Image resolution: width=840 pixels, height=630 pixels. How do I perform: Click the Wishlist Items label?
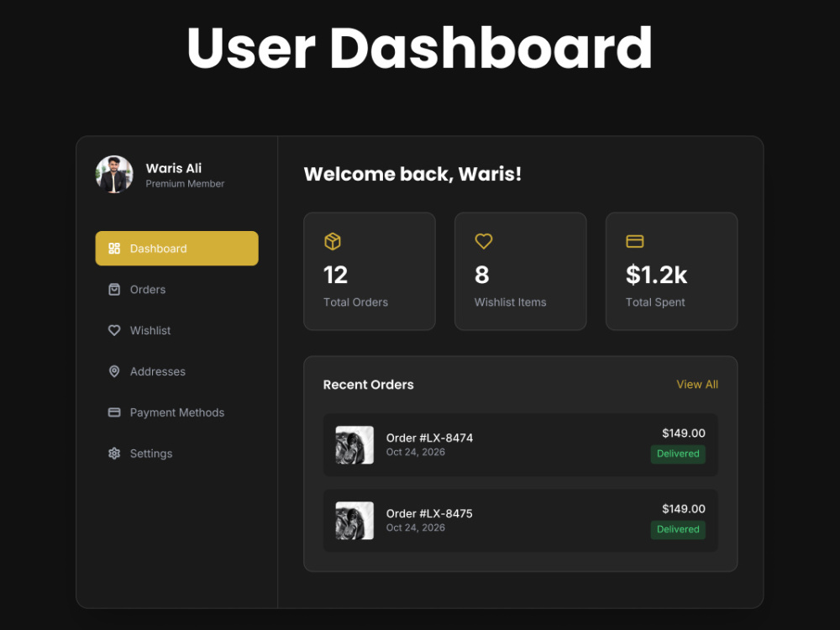[511, 302]
